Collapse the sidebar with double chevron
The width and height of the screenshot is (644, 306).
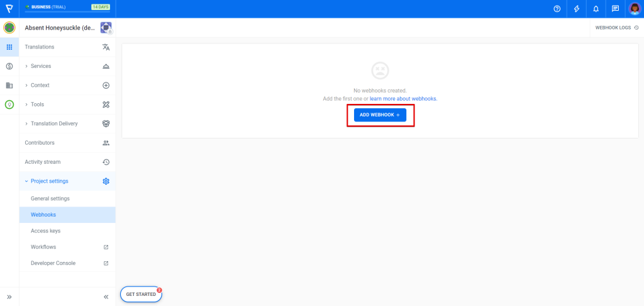106,297
